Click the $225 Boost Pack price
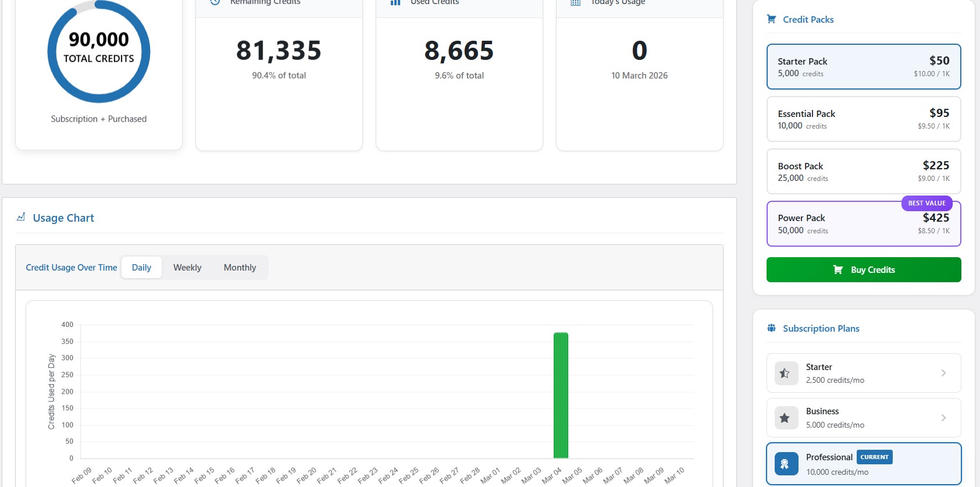Screen dimensions: 980x487 pyautogui.click(x=936, y=165)
